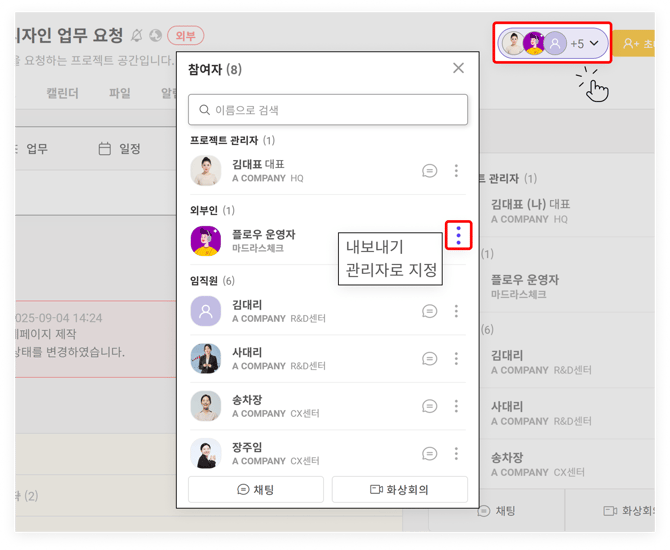
Task: Expand the participants avatar dropdown showing +5
Action: click(x=552, y=43)
